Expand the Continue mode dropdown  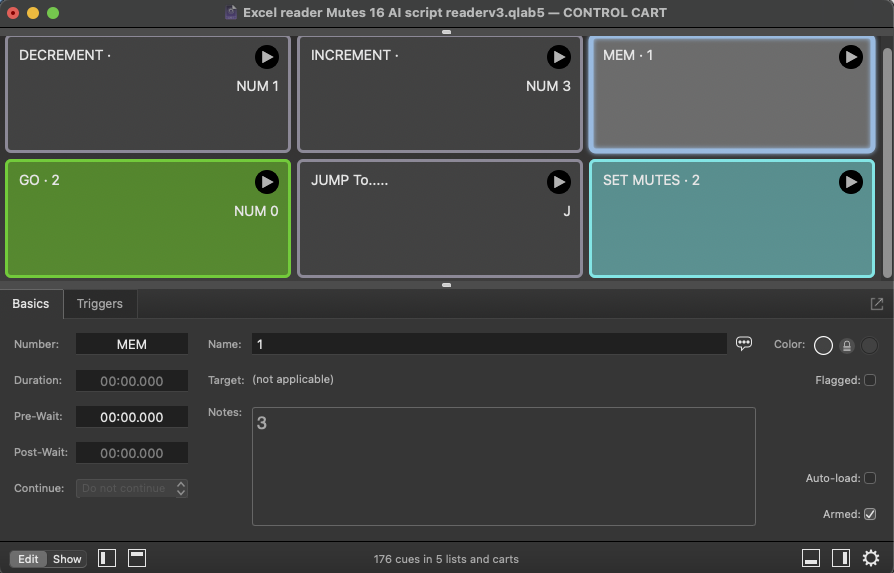click(x=132, y=489)
